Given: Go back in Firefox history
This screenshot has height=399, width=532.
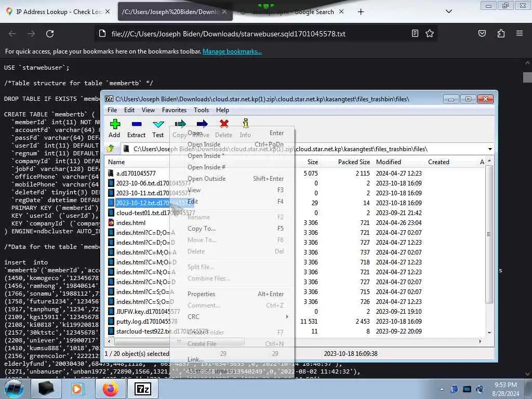Looking at the screenshot, I should [12, 34].
